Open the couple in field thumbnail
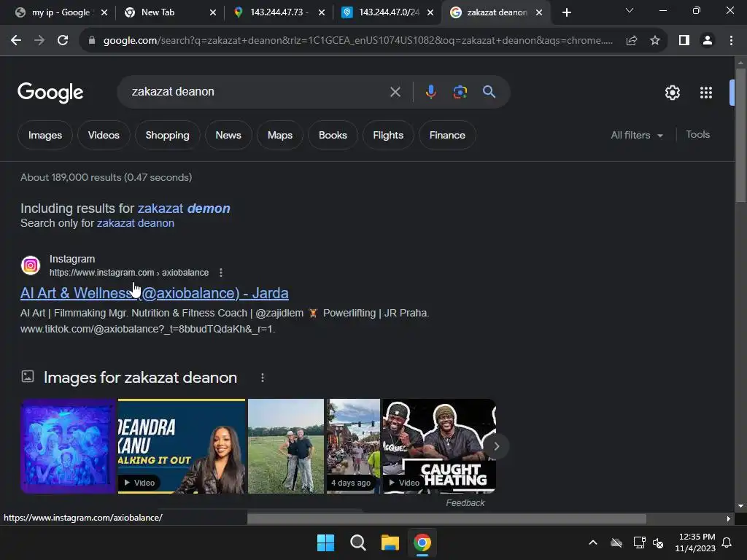This screenshot has height=560, width=747. pyautogui.click(x=286, y=446)
